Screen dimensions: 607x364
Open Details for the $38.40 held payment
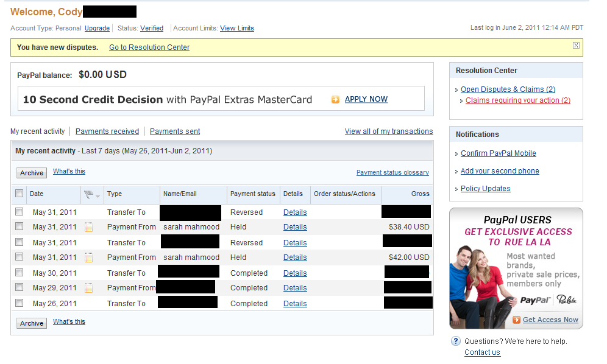point(295,226)
